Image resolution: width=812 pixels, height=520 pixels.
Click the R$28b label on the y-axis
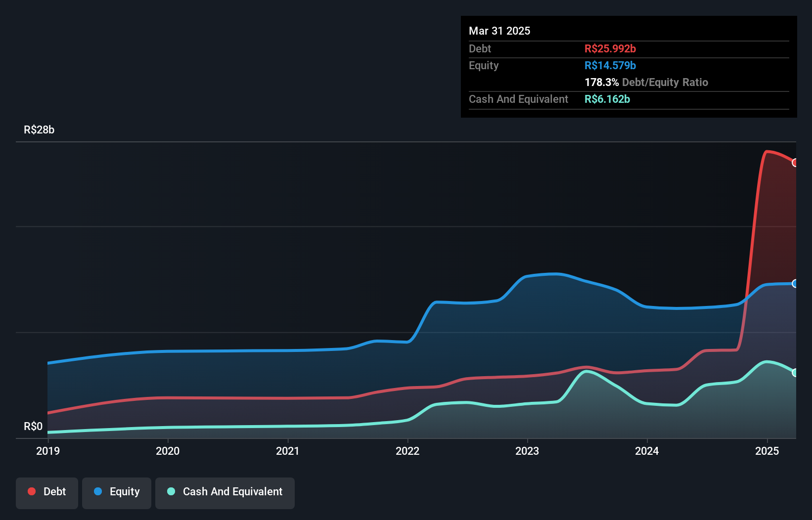pos(39,130)
